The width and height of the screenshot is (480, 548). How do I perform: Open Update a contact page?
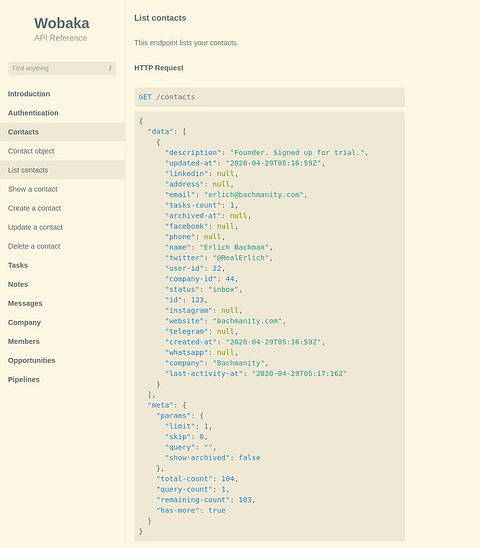pos(35,227)
